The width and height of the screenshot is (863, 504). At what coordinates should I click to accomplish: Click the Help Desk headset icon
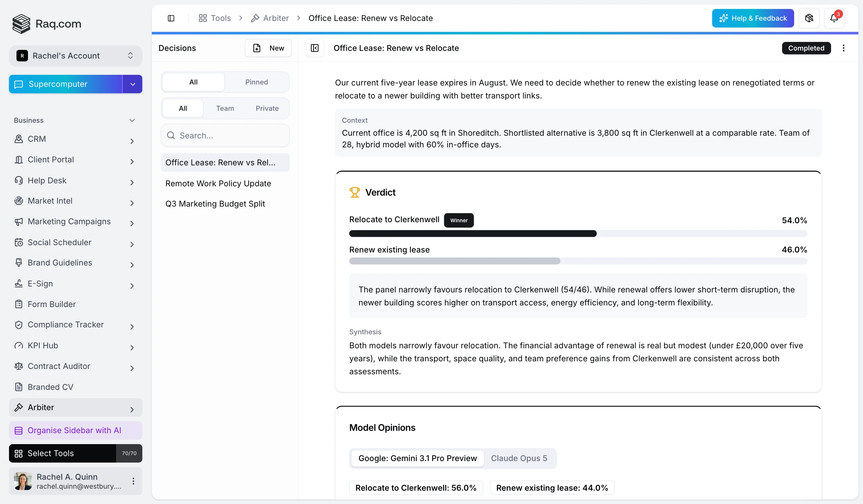(x=19, y=180)
